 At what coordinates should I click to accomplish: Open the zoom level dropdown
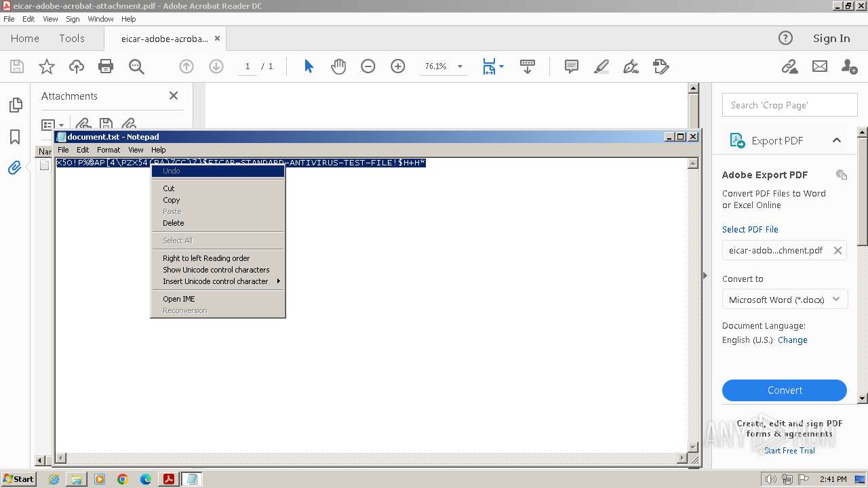pos(460,66)
